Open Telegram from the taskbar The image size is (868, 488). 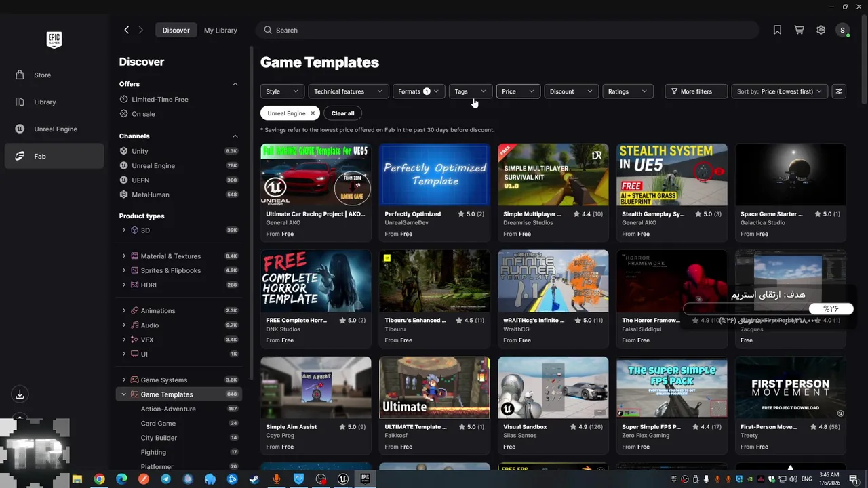tap(165, 479)
